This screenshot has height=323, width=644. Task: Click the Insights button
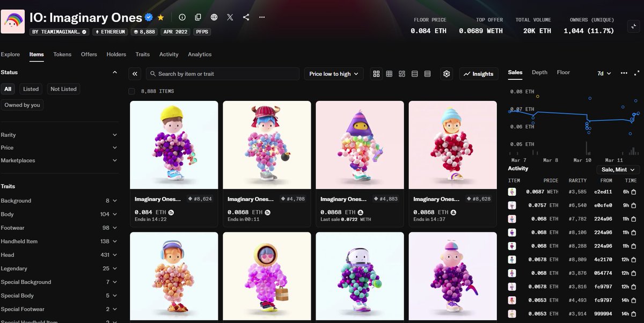479,74
